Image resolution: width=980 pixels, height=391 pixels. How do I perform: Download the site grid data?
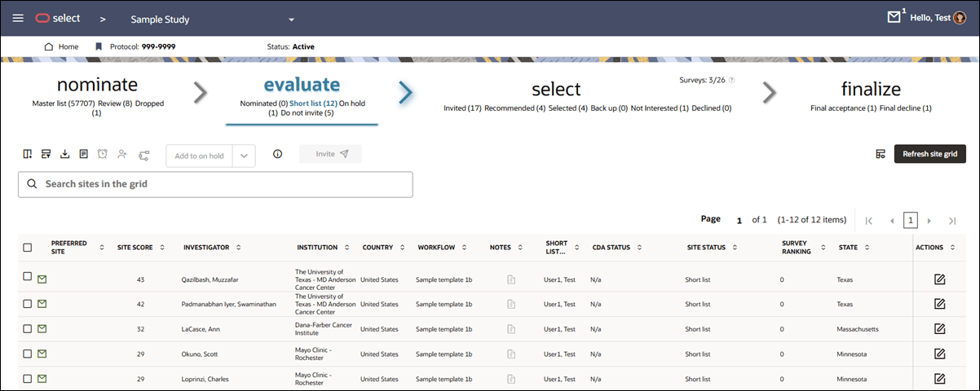tap(65, 153)
